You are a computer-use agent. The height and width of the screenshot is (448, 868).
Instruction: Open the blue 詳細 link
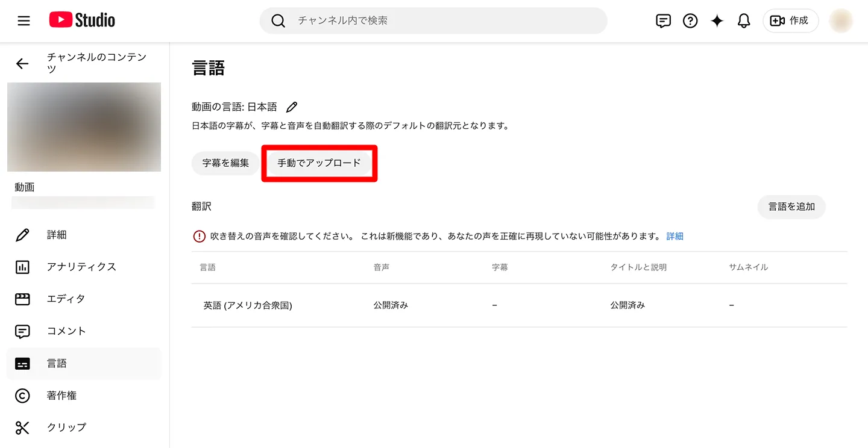click(x=675, y=237)
